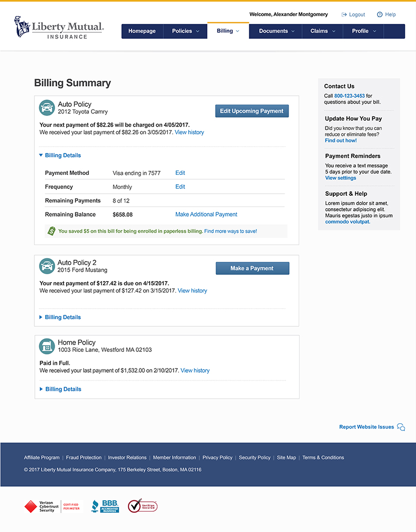Open the Billing dropdown menu
This screenshot has height=532, width=416.
click(x=228, y=31)
